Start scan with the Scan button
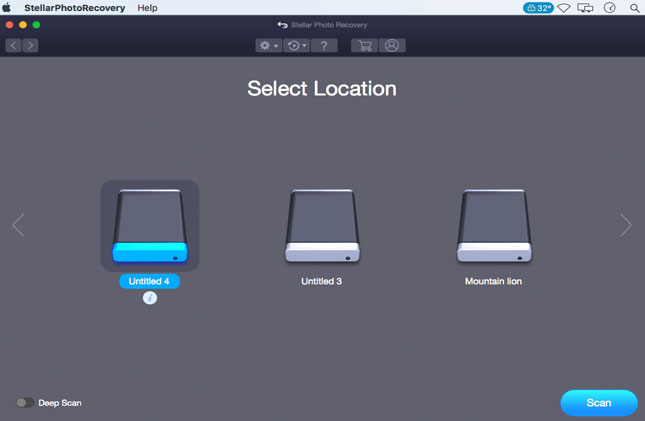 [x=599, y=402]
